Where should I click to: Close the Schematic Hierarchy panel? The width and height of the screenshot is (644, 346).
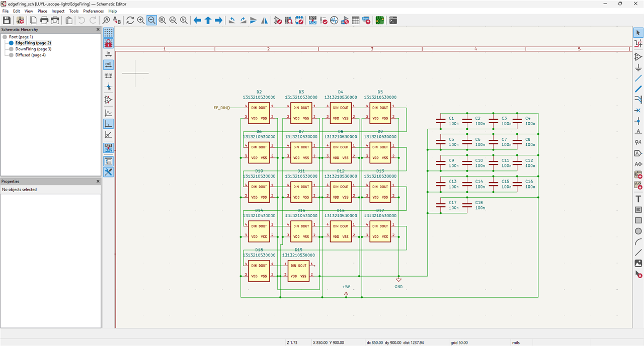pyautogui.click(x=98, y=30)
